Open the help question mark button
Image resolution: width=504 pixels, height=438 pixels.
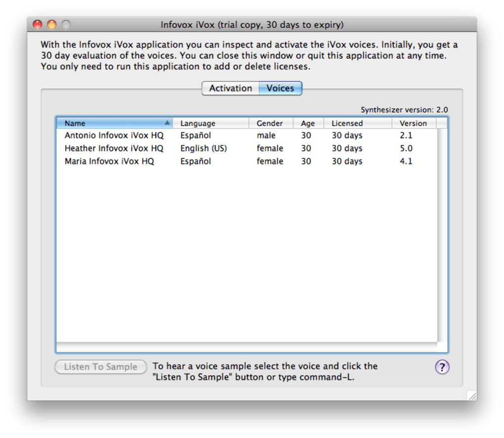click(442, 367)
